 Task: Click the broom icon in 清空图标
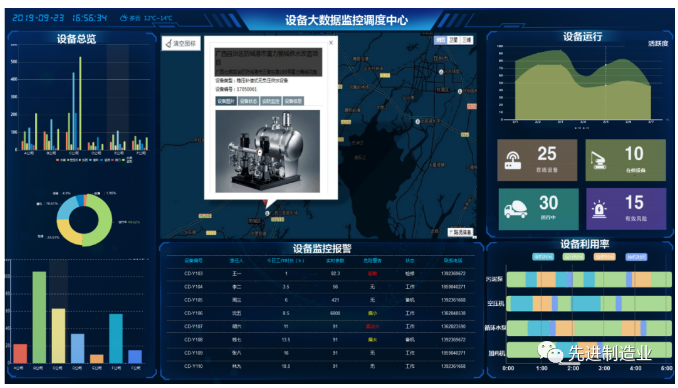click(169, 43)
